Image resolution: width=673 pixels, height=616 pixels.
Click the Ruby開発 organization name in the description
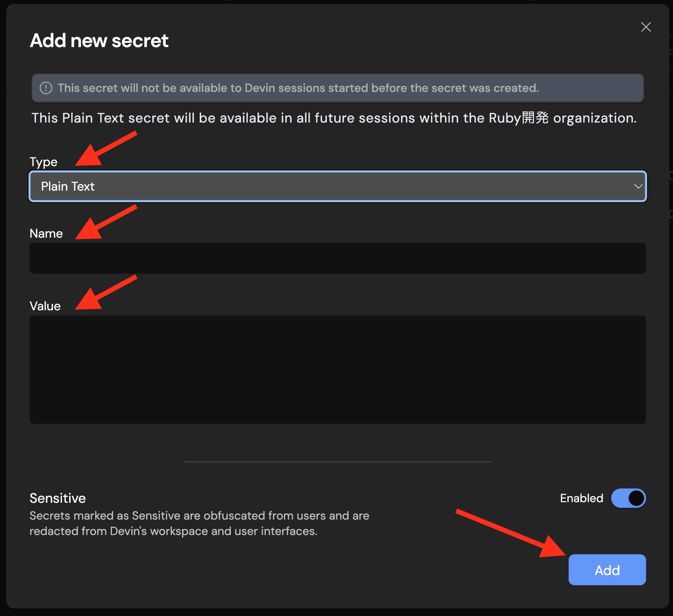(x=518, y=118)
